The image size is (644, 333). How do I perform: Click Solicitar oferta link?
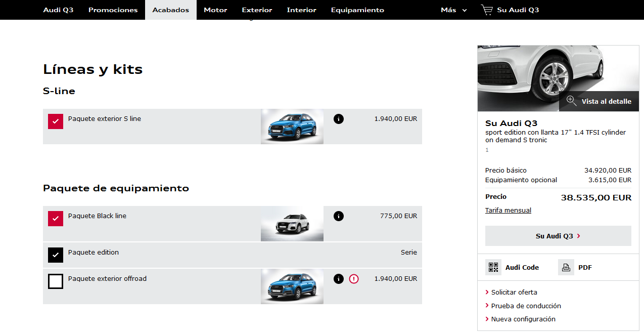tap(514, 293)
